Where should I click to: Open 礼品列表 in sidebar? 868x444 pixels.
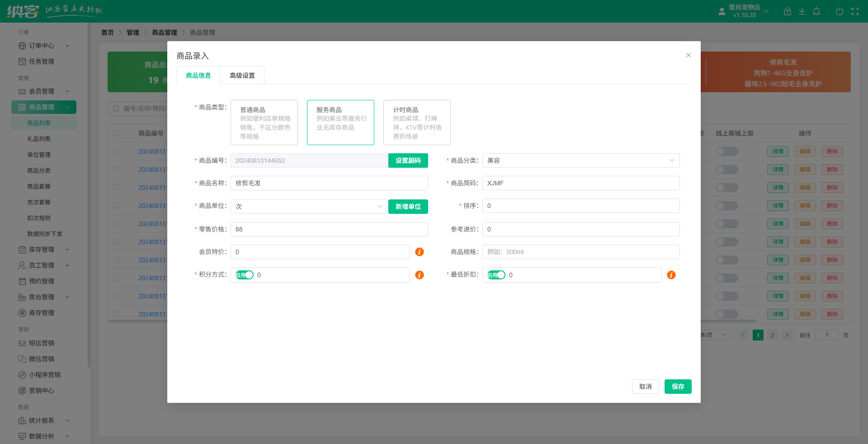[x=39, y=139]
